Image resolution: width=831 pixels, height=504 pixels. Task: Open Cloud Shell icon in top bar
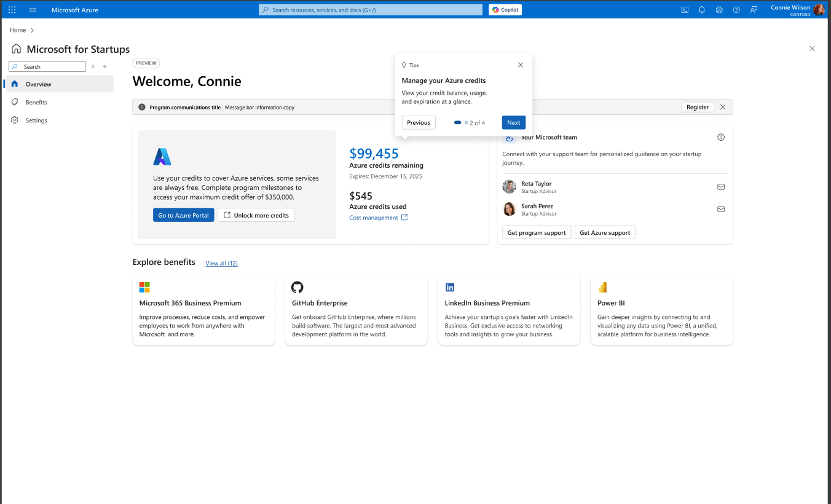pyautogui.click(x=685, y=10)
